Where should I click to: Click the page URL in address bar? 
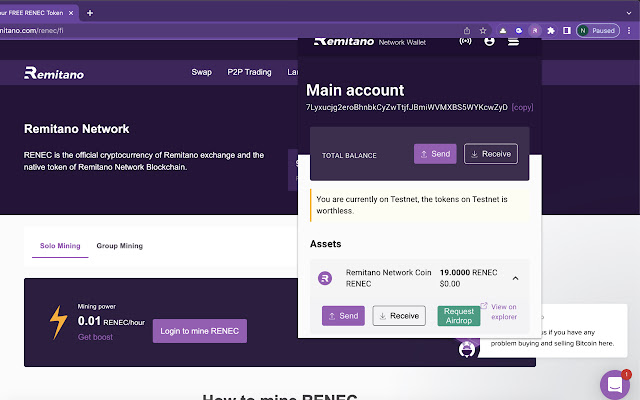32,31
